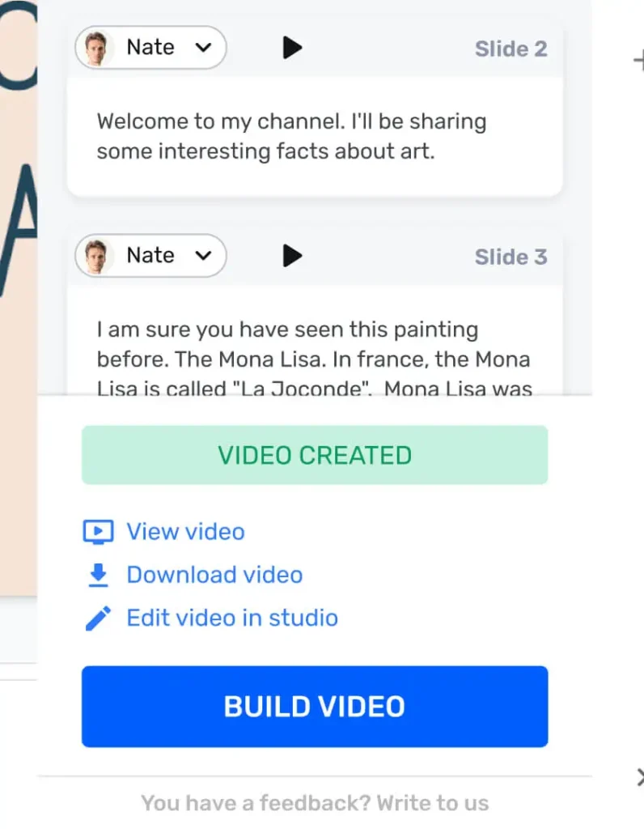The image size is (644, 829).
Task: Play the Slide 3 voice preview
Action: (292, 257)
